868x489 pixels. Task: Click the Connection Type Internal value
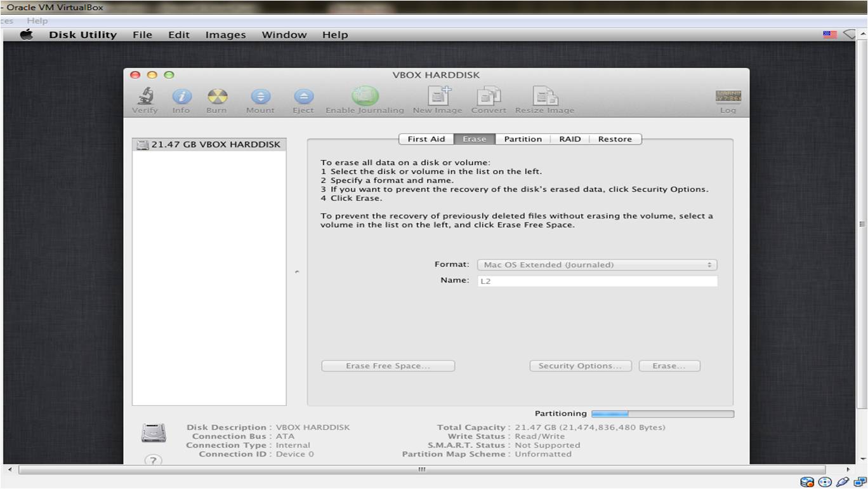point(293,445)
